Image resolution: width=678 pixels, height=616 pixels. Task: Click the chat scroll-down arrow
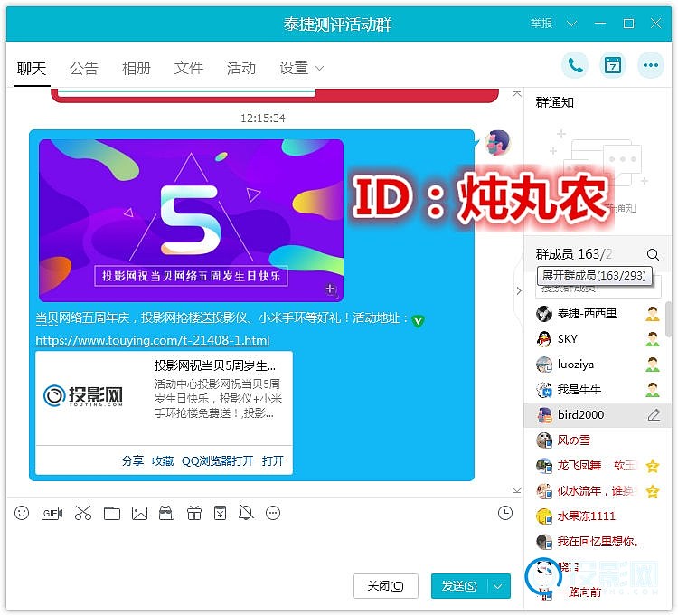click(x=517, y=490)
